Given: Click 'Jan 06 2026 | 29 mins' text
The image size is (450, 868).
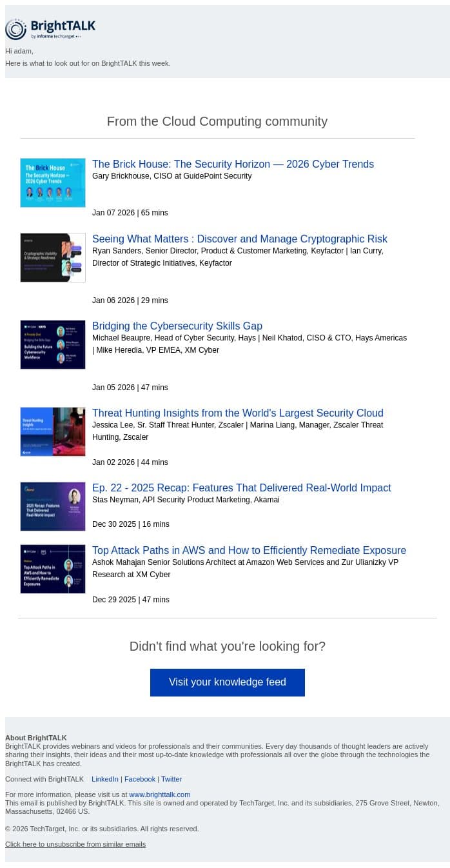Looking at the screenshot, I should point(130,301).
